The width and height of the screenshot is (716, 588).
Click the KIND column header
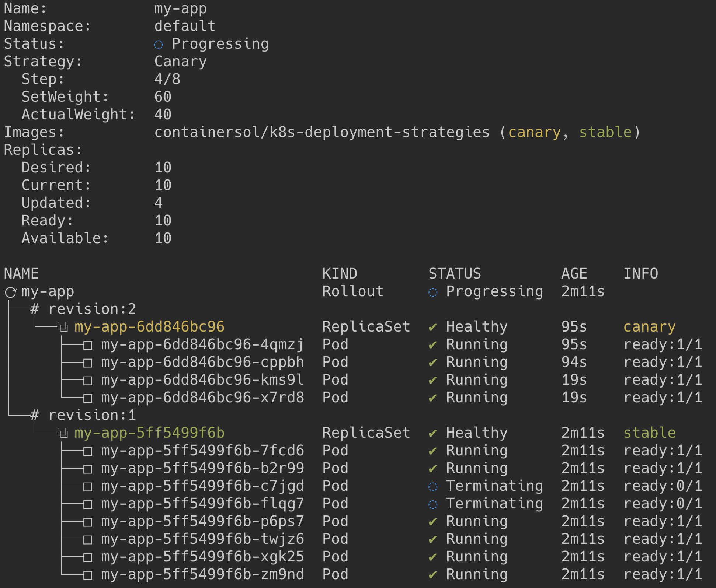[340, 274]
